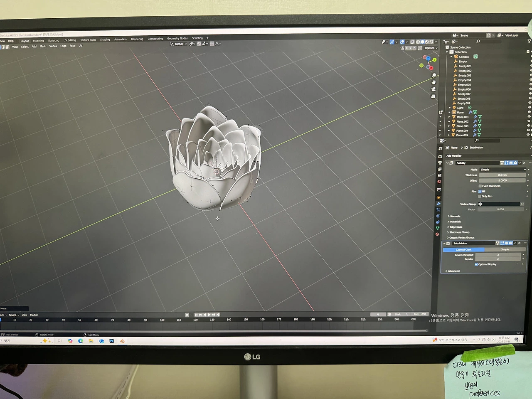Viewport: 532px width, 399px height.
Task: Hide the Light using its eye icon
Action: [530, 107]
